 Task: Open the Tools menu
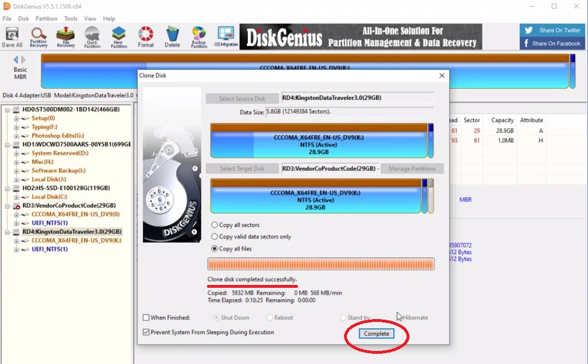71,18
